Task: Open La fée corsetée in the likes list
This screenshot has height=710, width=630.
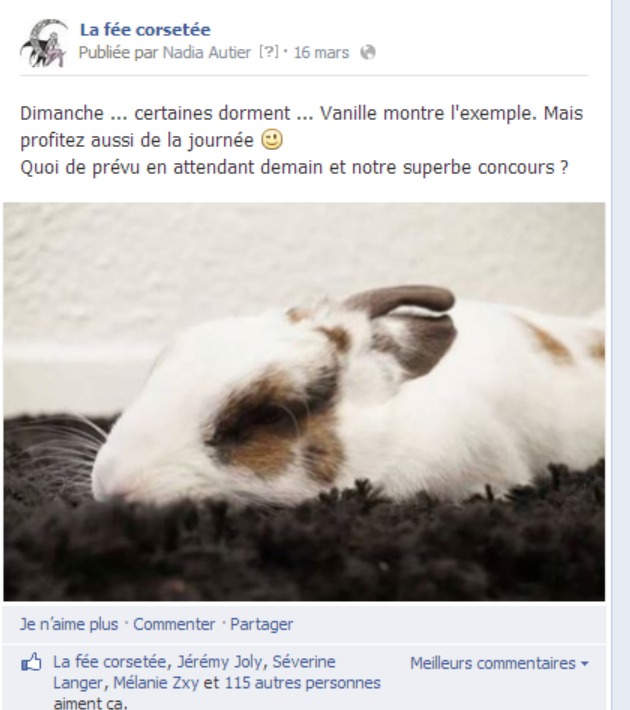Action: [110, 662]
